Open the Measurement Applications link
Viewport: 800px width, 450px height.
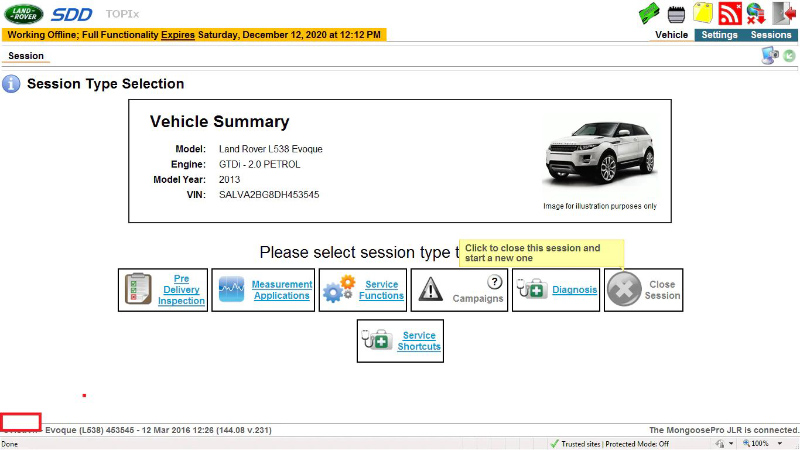282,290
